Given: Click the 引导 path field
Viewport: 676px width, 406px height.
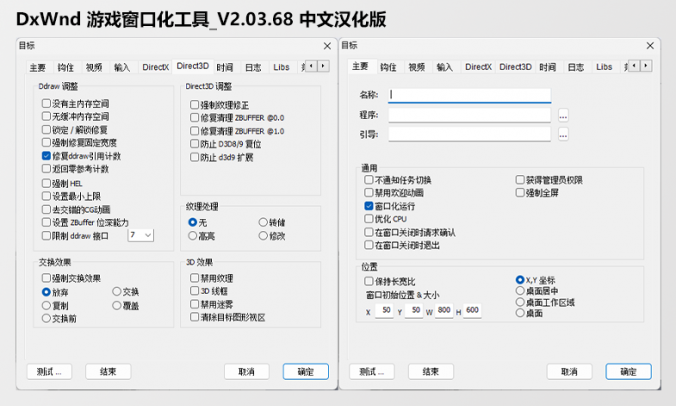Looking at the screenshot, I should coord(469,134).
